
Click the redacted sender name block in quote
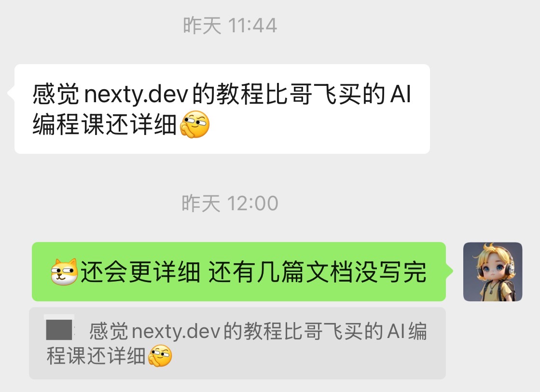click(x=59, y=329)
